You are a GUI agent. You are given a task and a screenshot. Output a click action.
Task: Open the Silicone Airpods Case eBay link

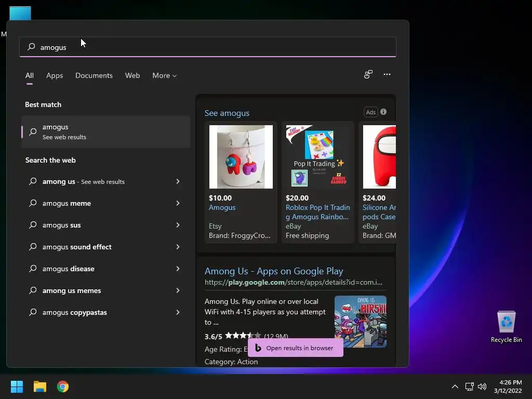pyautogui.click(x=379, y=212)
